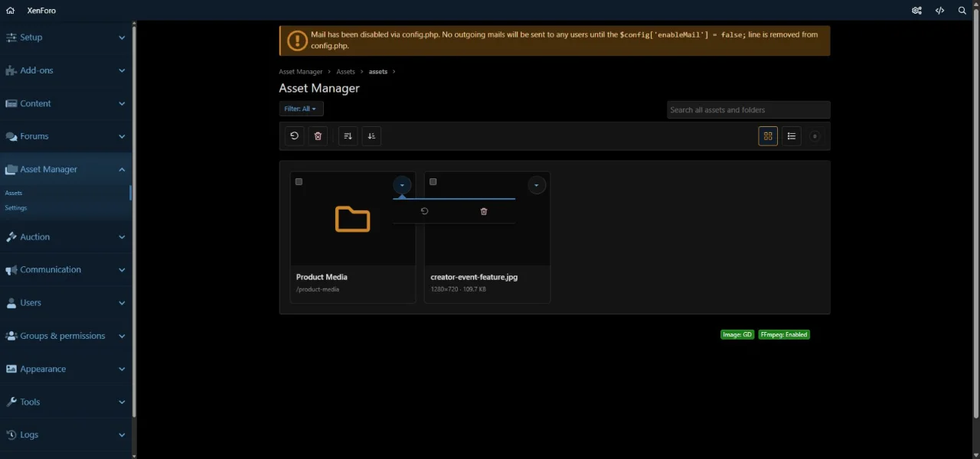Click the Appearance image icon
The width and height of the screenshot is (980, 459).
11,369
